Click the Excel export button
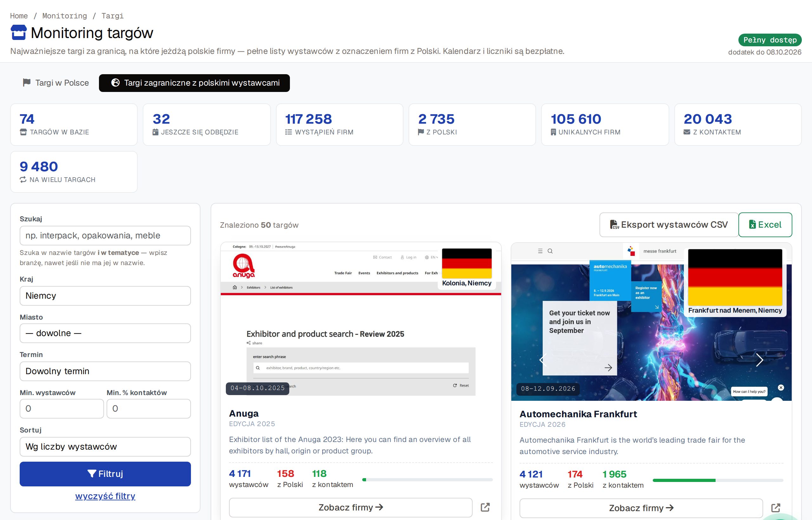The width and height of the screenshot is (812, 520). (x=765, y=224)
